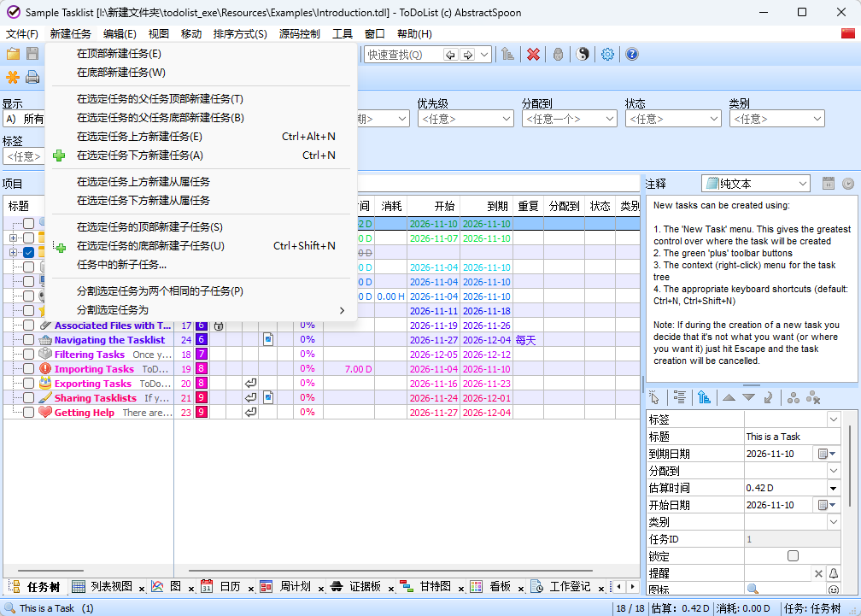The height and width of the screenshot is (616, 861).
Task: Click the save tasklist floppy icon
Action: (32, 54)
